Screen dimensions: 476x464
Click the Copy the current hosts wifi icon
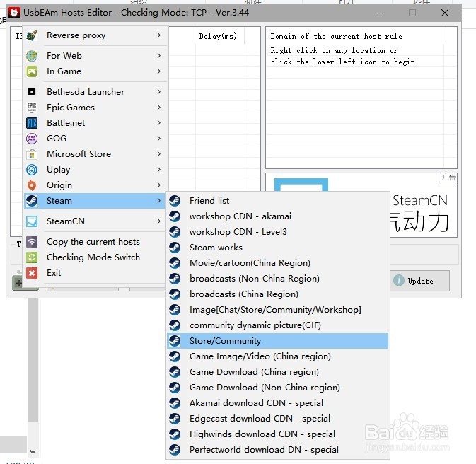(x=32, y=242)
